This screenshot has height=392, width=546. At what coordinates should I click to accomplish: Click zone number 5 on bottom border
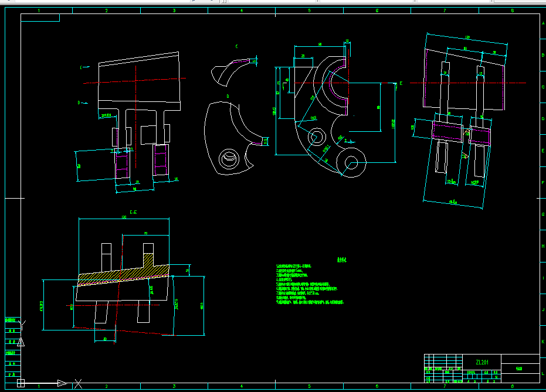click(309, 386)
